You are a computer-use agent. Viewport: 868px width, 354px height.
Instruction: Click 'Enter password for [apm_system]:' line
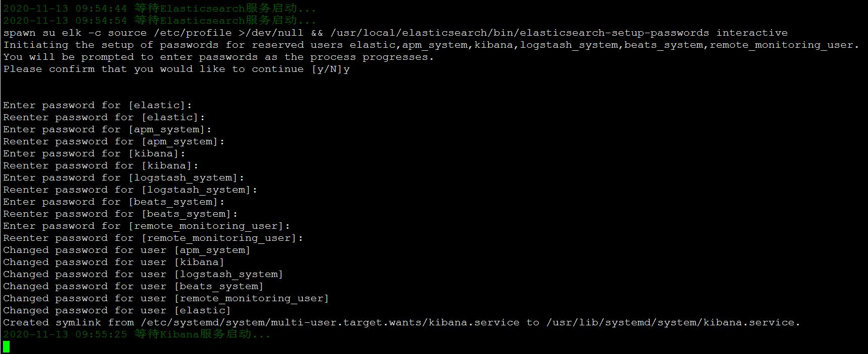point(108,129)
